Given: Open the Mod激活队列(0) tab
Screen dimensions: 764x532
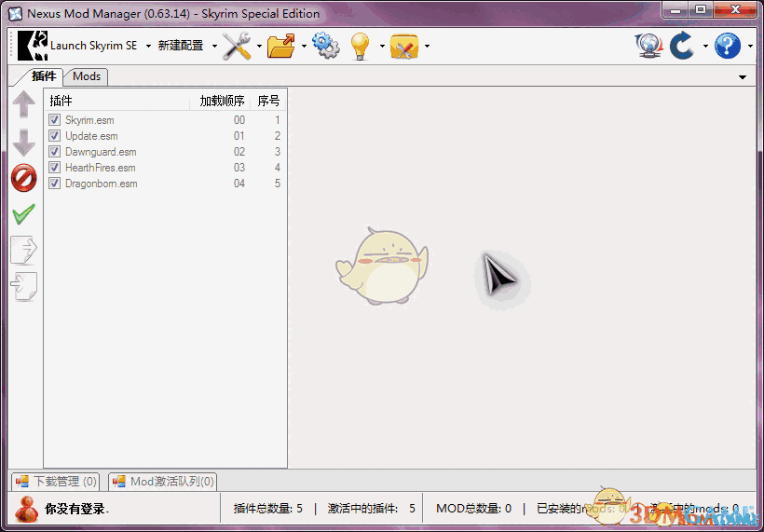Looking at the screenshot, I should pos(163,482).
